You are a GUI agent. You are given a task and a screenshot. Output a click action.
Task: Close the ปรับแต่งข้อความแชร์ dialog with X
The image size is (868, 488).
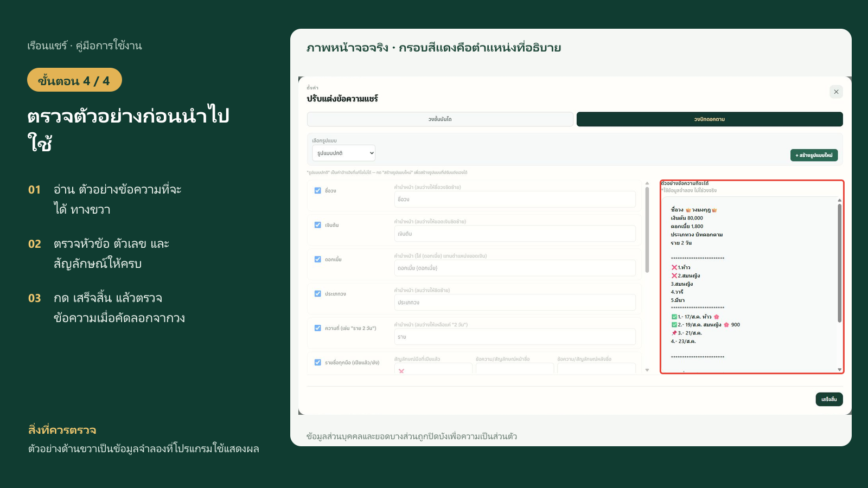click(x=836, y=92)
